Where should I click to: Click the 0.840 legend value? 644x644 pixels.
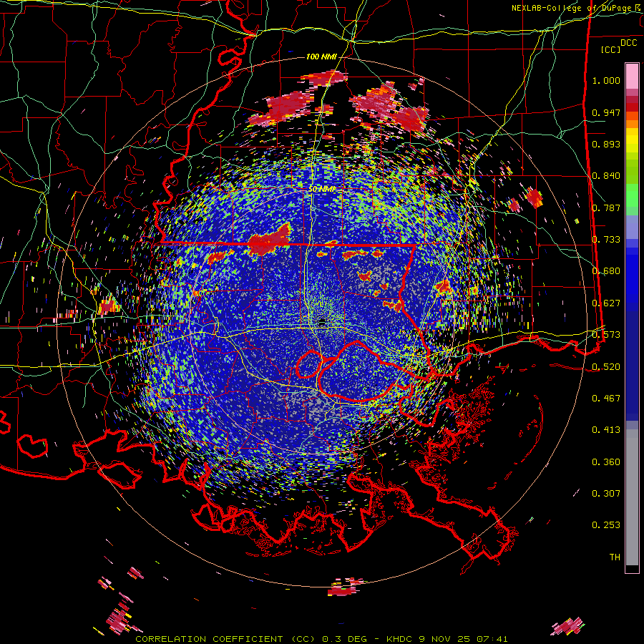pos(606,176)
